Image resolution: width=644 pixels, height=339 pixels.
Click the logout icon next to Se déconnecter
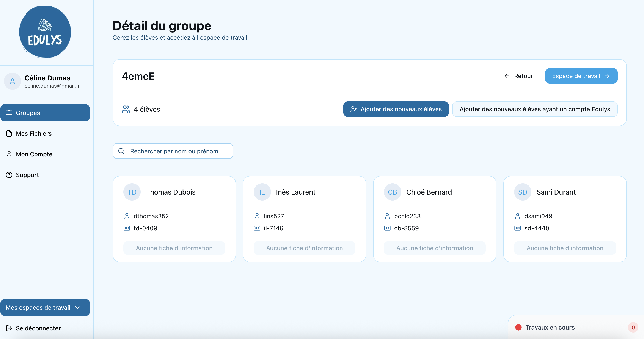click(x=9, y=328)
